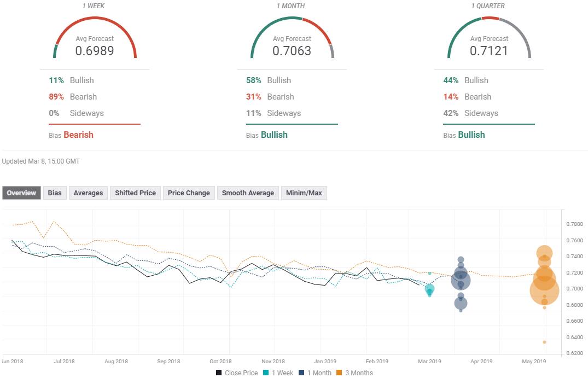Click the 42% Sideways row
Screen dimensions: 588x378
[471, 113]
